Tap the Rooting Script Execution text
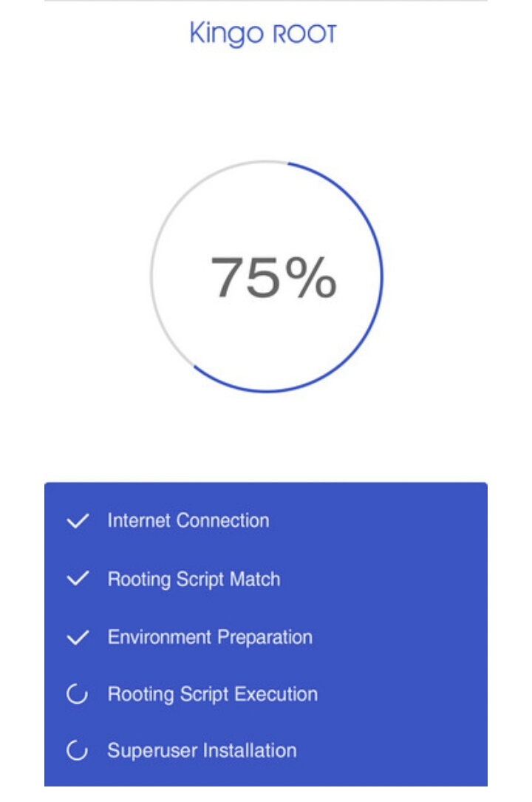The height and width of the screenshot is (802, 532). click(213, 695)
